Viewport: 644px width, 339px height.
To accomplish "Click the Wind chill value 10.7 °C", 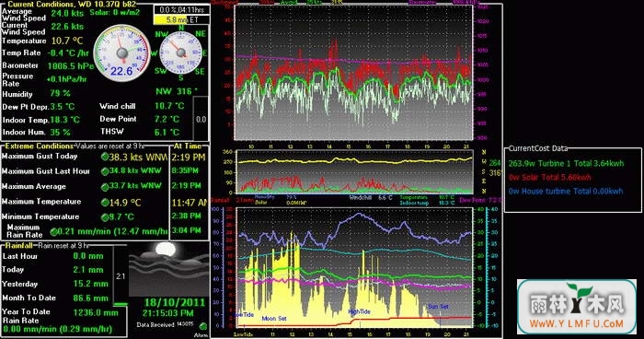I will (x=169, y=106).
